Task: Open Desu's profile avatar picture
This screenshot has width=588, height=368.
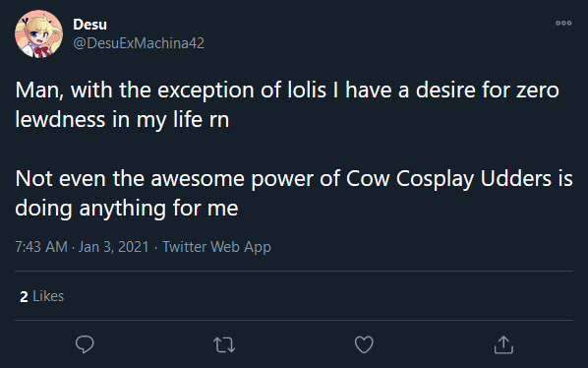Action: click(38, 33)
